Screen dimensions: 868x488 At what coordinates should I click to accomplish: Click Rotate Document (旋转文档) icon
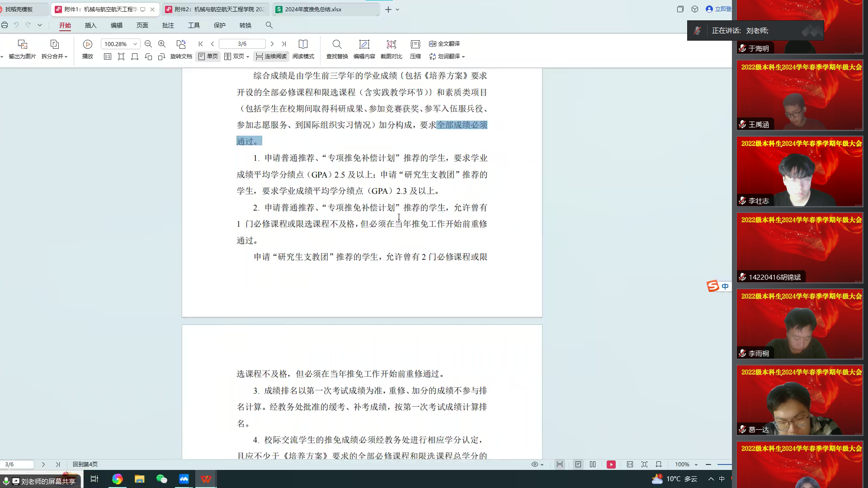tap(181, 44)
